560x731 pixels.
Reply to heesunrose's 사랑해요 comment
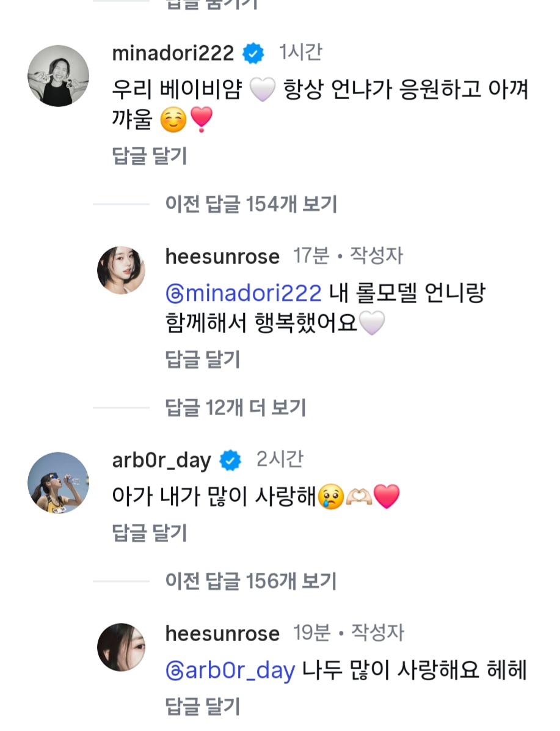pos(203,707)
